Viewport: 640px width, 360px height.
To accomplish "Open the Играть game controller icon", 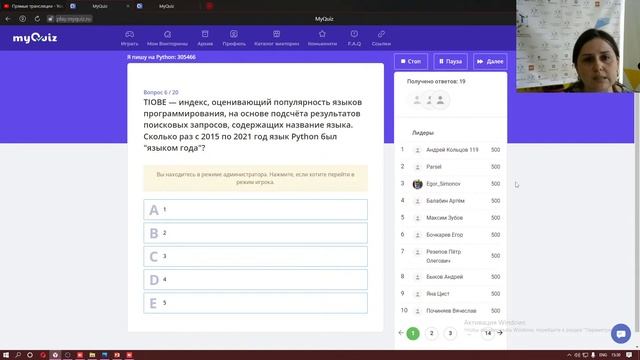I will (x=129, y=34).
